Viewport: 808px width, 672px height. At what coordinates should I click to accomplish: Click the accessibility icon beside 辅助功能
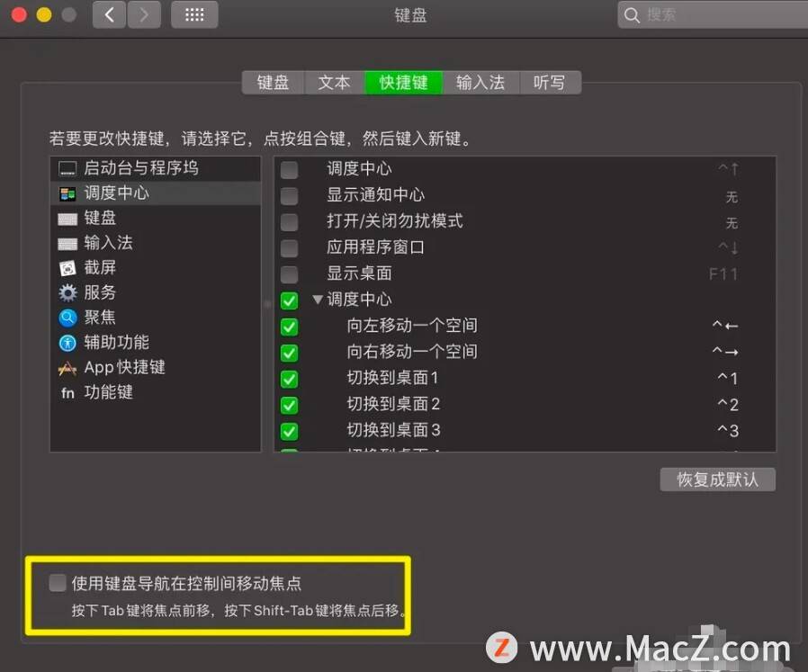67,343
